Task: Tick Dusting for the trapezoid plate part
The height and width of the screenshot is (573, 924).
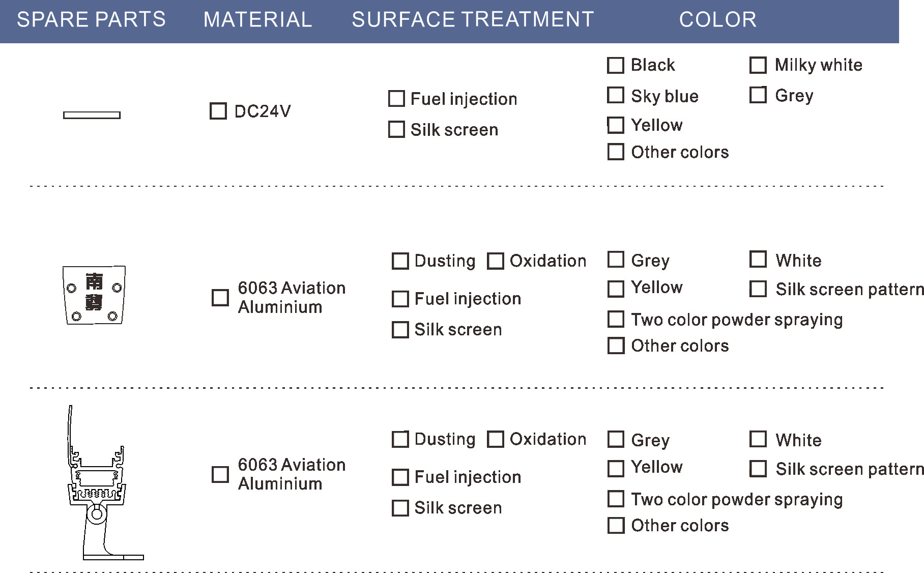Action: pyautogui.click(x=400, y=261)
